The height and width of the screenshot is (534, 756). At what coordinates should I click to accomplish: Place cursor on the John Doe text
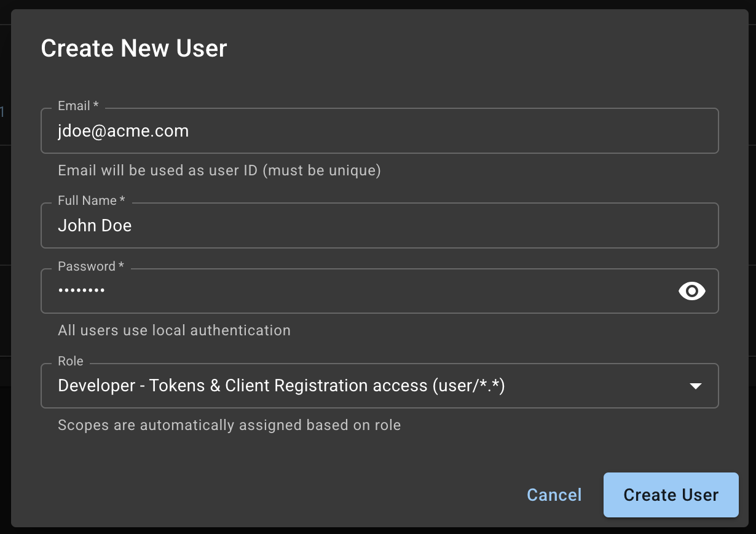[x=95, y=226]
